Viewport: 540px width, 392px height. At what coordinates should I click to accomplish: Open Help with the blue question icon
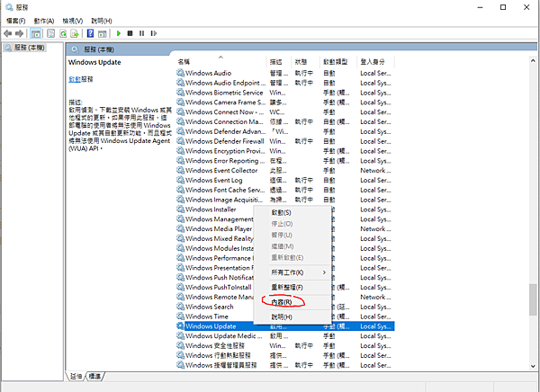click(90, 33)
